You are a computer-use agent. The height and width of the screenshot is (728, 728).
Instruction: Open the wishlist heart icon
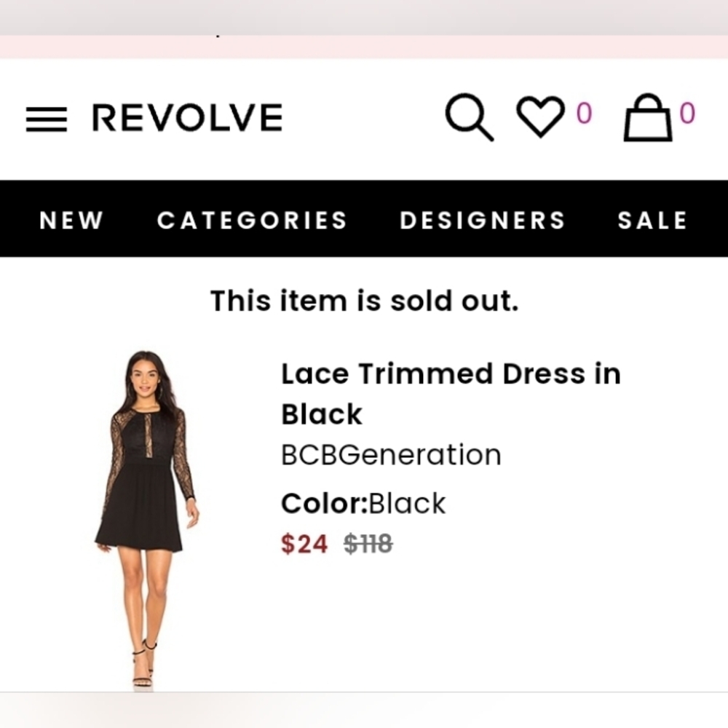coord(540,116)
